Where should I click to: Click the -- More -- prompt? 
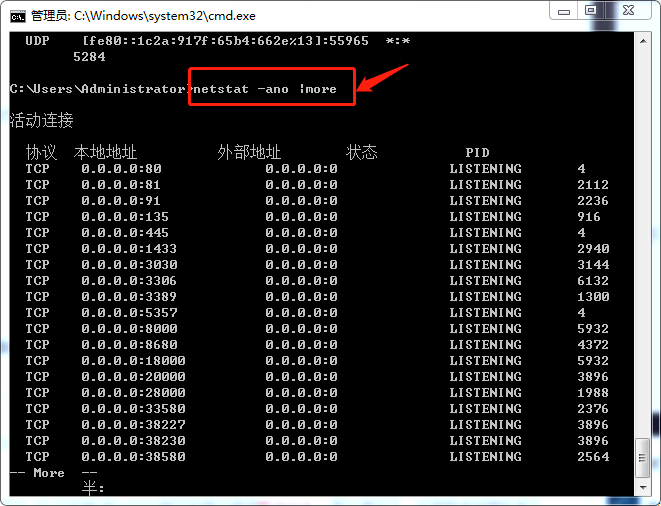pyautogui.click(x=54, y=473)
